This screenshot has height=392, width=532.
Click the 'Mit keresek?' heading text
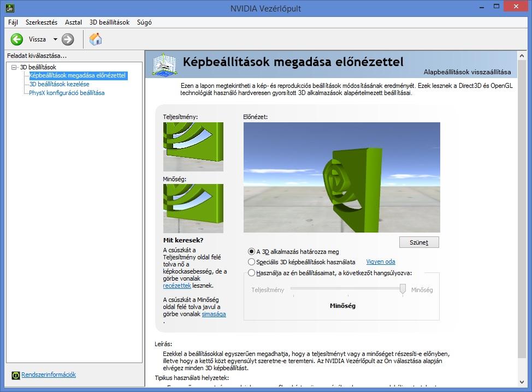click(183, 240)
